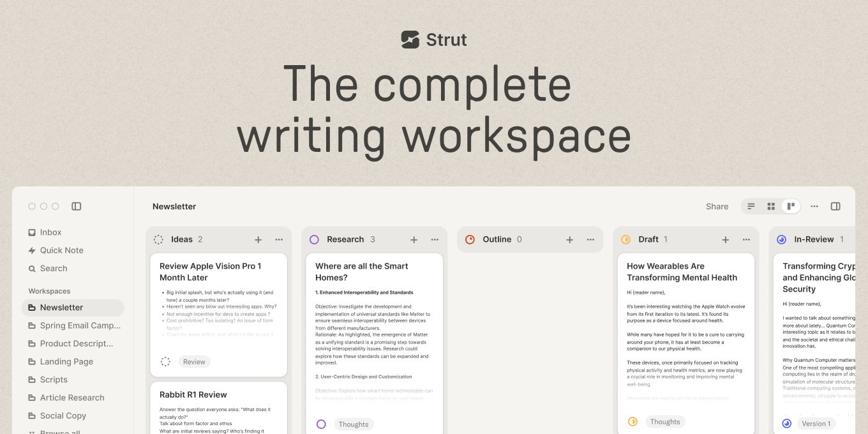
Task: Click the orange Draft status circle
Action: [x=625, y=239]
